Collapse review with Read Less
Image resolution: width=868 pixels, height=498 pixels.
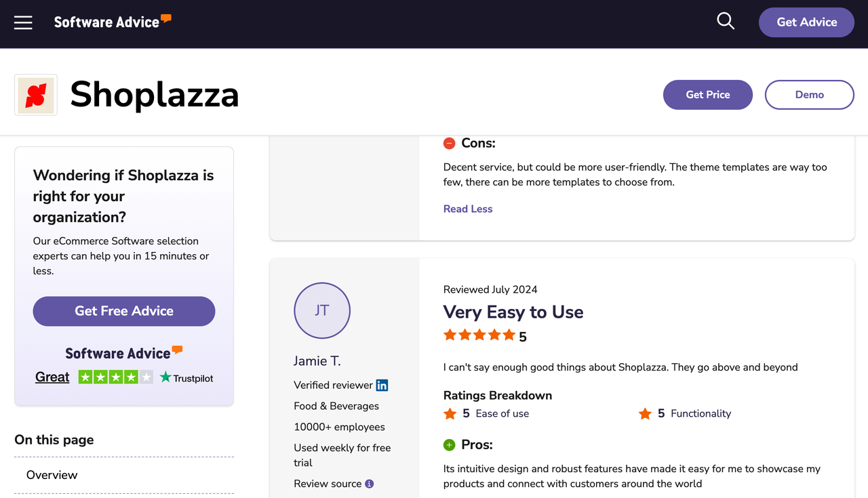(x=468, y=209)
